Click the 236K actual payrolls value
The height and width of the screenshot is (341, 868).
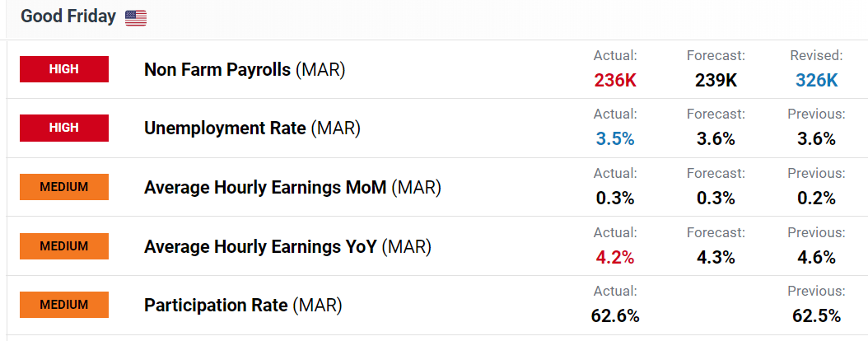(x=615, y=81)
